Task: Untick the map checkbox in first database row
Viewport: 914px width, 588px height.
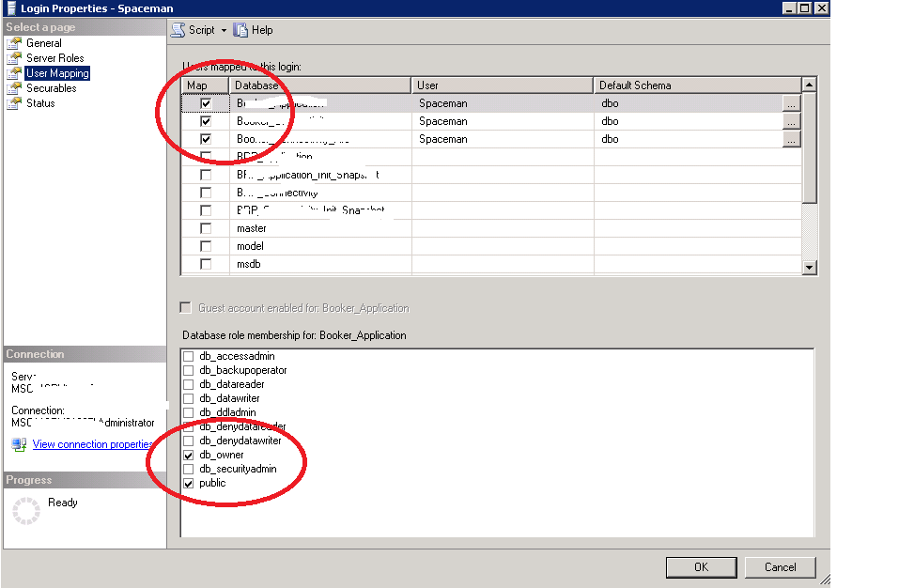Action: [x=206, y=103]
